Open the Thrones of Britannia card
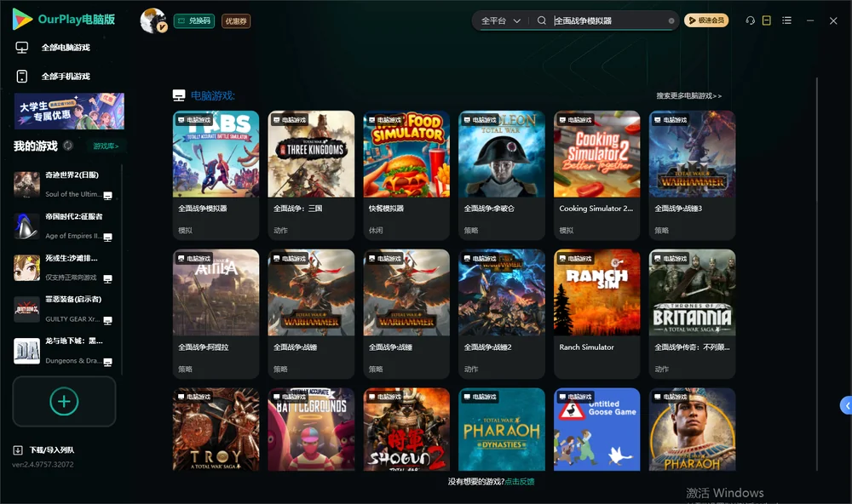The image size is (852, 504). (x=692, y=314)
